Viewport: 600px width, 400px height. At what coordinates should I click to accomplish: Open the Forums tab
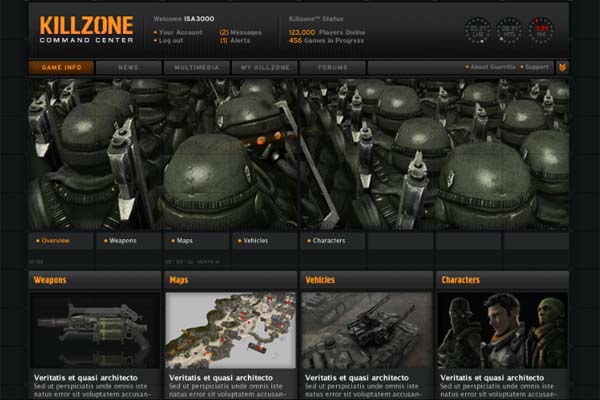point(333,68)
